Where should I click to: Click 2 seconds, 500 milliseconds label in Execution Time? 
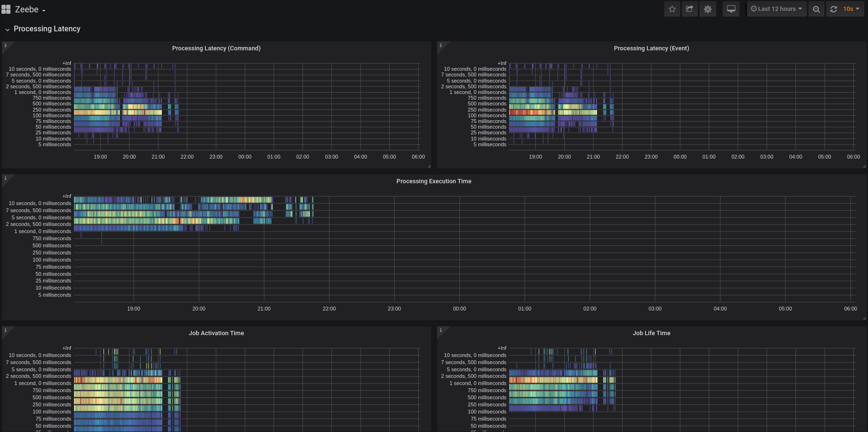pyautogui.click(x=38, y=224)
